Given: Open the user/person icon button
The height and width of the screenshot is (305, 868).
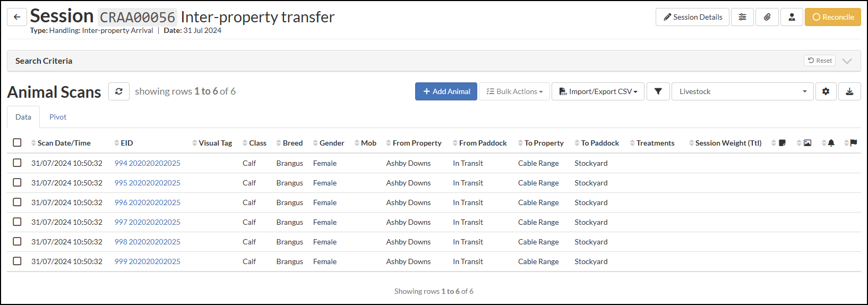Looking at the screenshot, I should [x=792, y=17].
